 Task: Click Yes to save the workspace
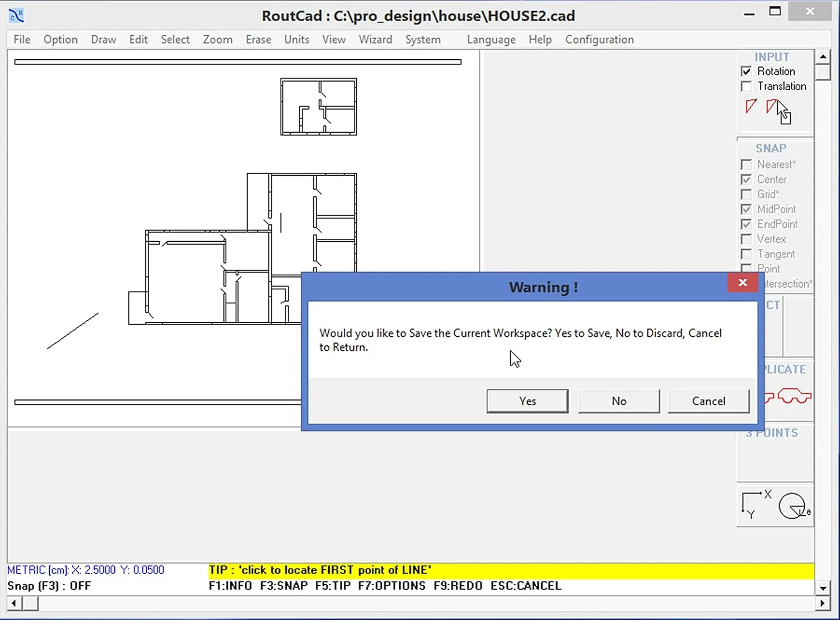click(x=527, y=401)
